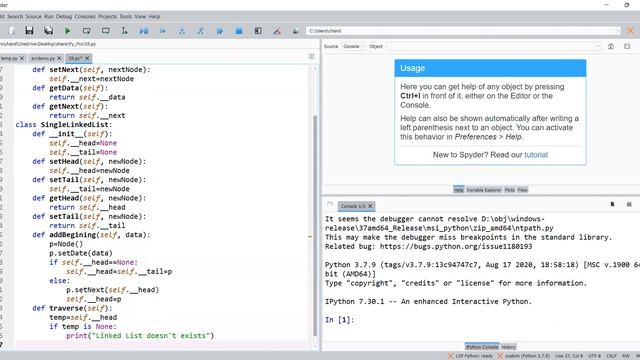Open the Help menu
Viewport: 640px width, 360px height.
[x=154, y=17]
